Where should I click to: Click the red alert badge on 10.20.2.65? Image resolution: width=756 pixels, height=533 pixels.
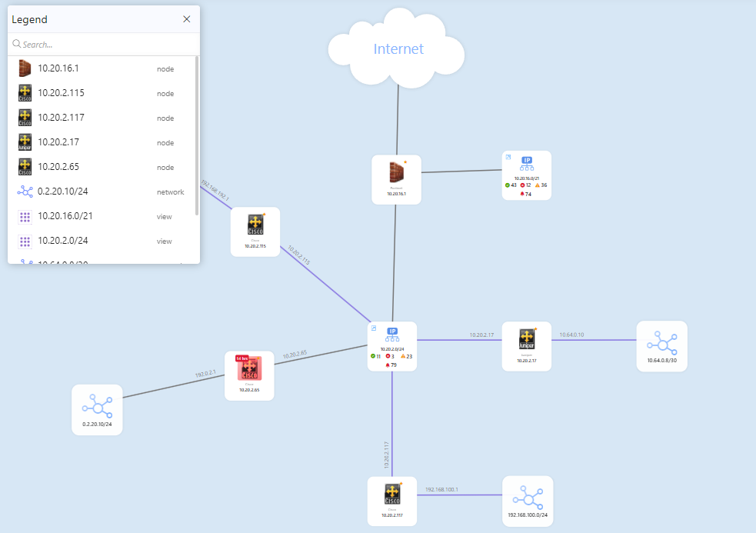click(242, 358)
